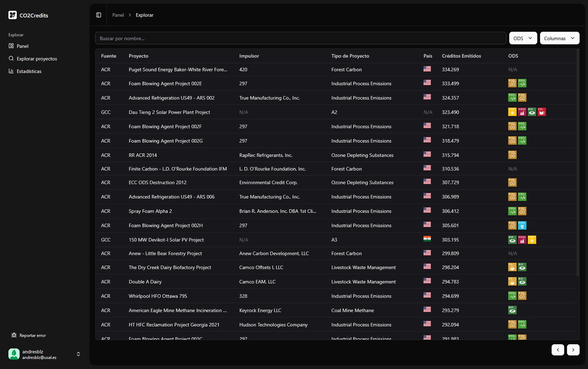Go to the next page of results

(573, 350)
